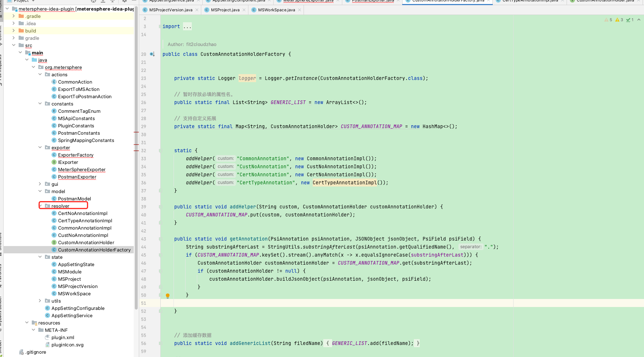
Task: Click the CommonAction class icon
Action: 54,82
